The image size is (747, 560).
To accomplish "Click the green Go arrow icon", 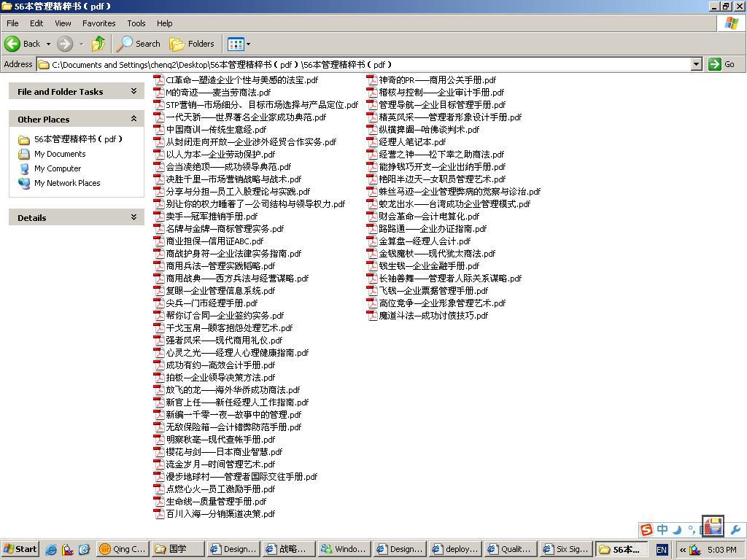I will pos(715,64).
